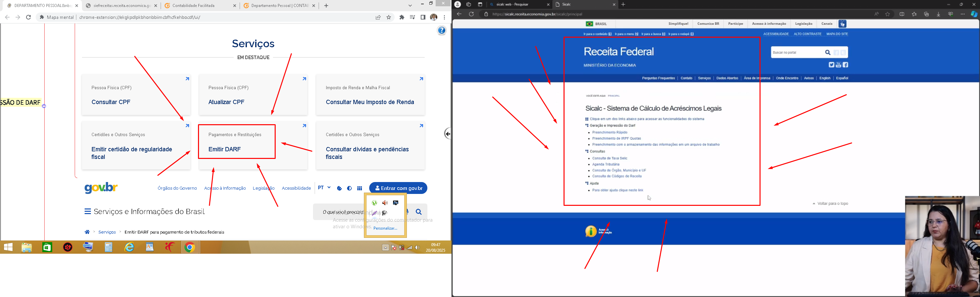
Task: Switch to the Contabilidade Facilitada tab
Action: pyautogui.click(x=201, y=6)
